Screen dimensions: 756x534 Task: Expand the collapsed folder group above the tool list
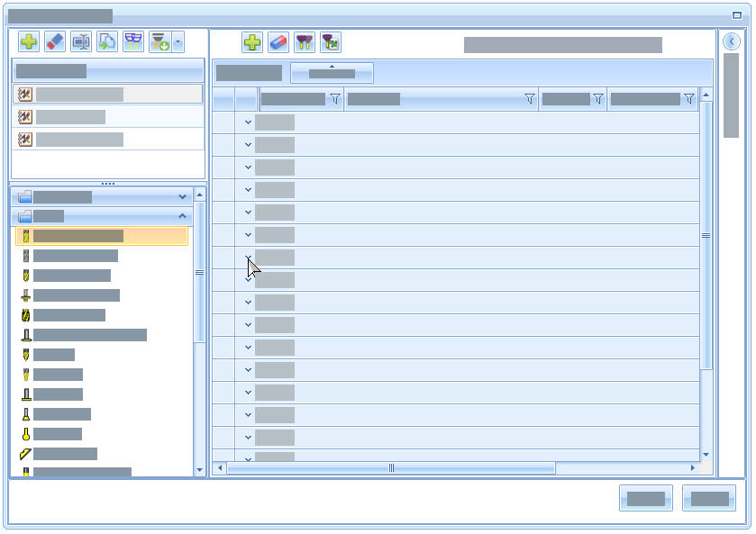pyautogui.click(x=183, y=196)
